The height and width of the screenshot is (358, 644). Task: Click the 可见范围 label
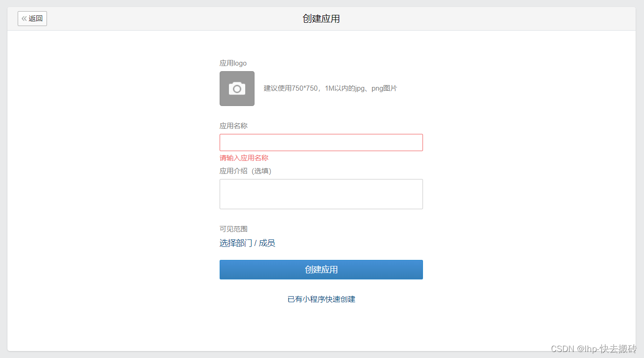pyautogui.click(x=234, y=229)
